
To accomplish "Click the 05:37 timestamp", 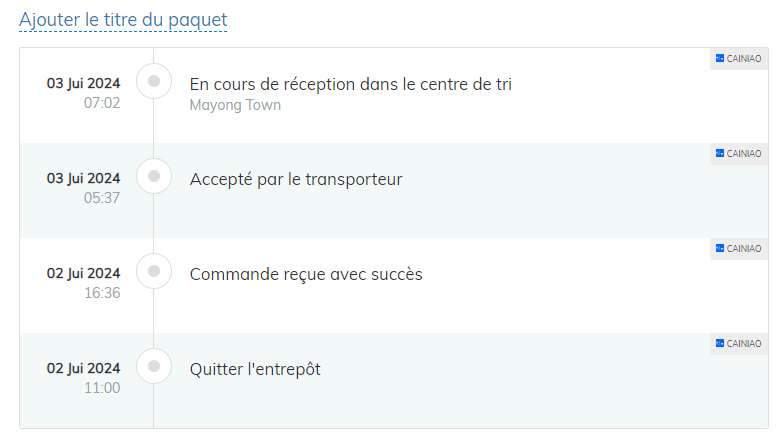I will click(x=102, y=198).
